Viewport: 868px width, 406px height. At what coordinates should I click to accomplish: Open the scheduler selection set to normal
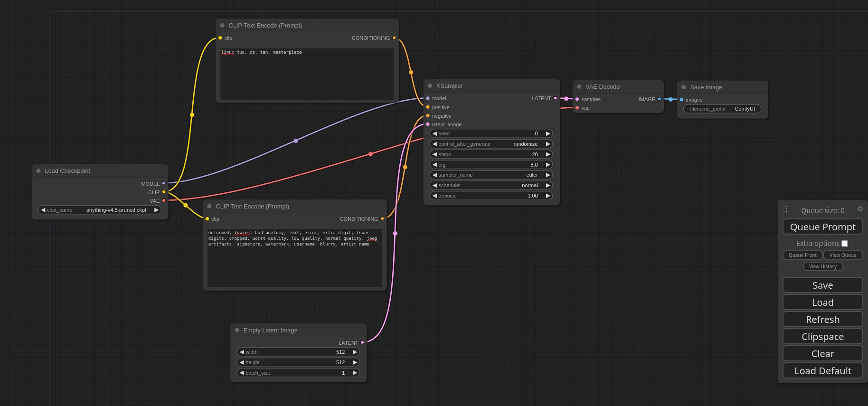click(x=491, y=186)
